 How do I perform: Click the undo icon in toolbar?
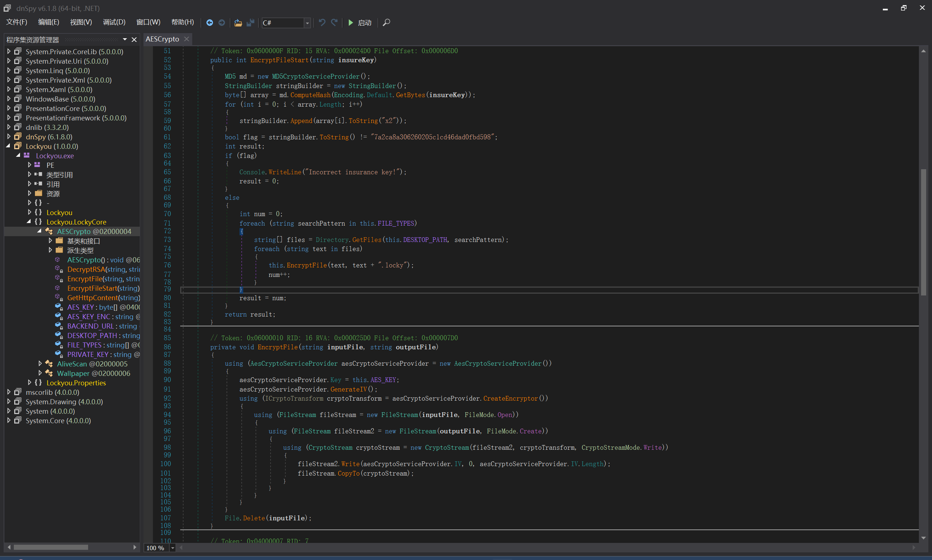tap(322, 23)
